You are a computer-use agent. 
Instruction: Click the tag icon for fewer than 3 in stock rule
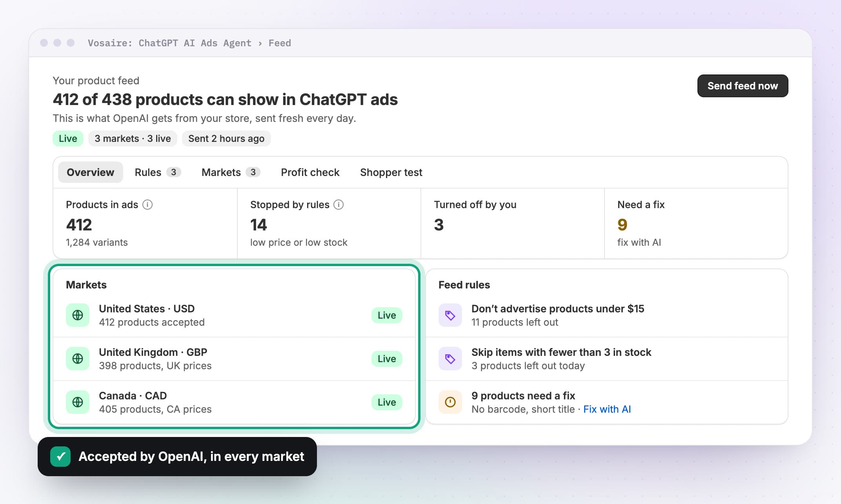click(x=450, y=359)
